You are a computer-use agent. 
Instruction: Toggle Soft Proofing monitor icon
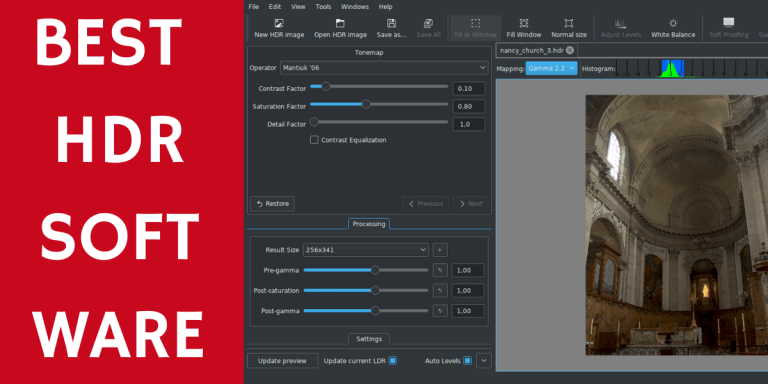[x=729, y=23]
